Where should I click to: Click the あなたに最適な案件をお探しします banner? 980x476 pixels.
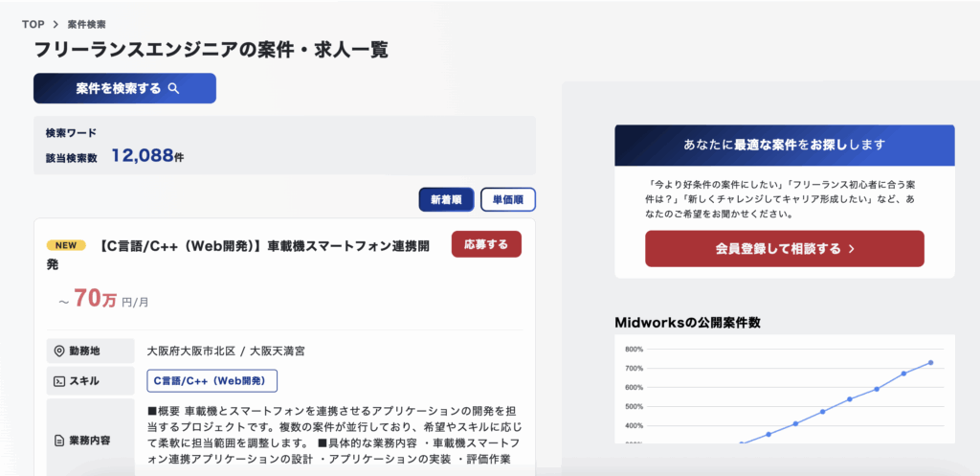[x=785, y=146]
